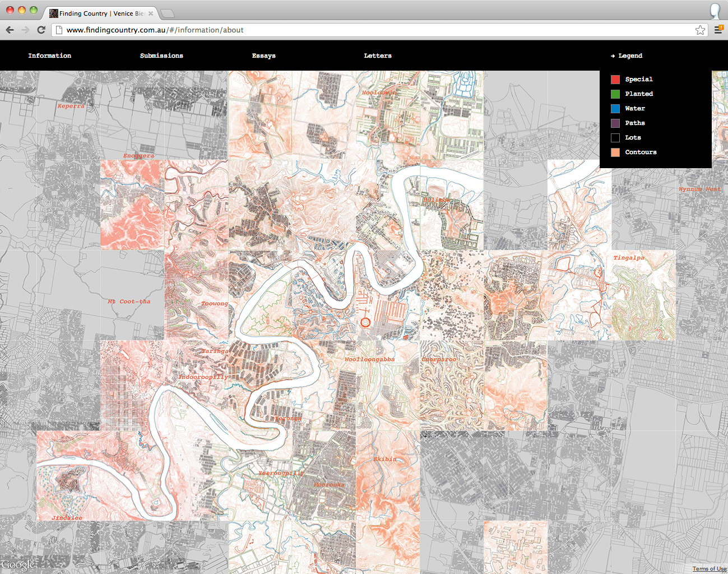The width and height of the screenshot is (728, 574).
Task: Click the Coorparoo map label
Action: (439, 359)
